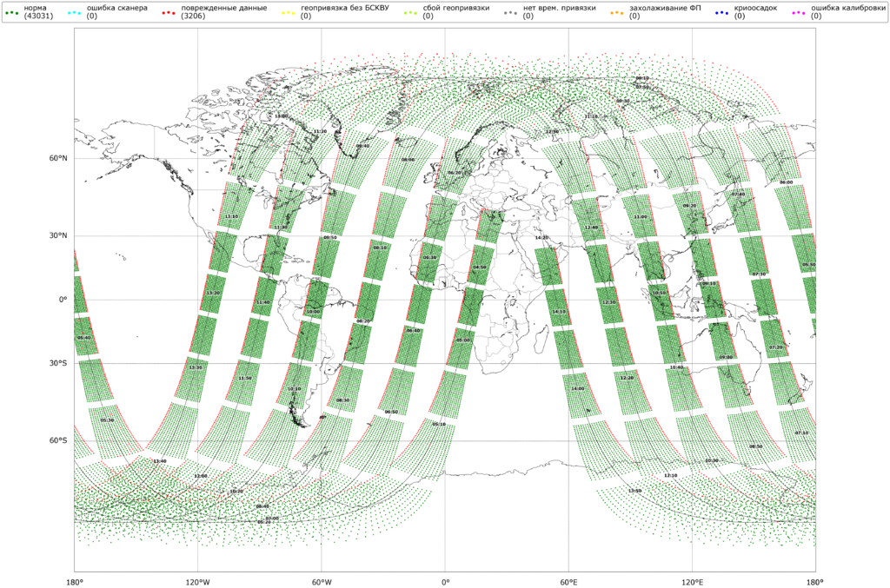This screenshot has width=890, height=588.
Task: Click the 13:20 time marker on the swath
Action: (x=214, y=294)
